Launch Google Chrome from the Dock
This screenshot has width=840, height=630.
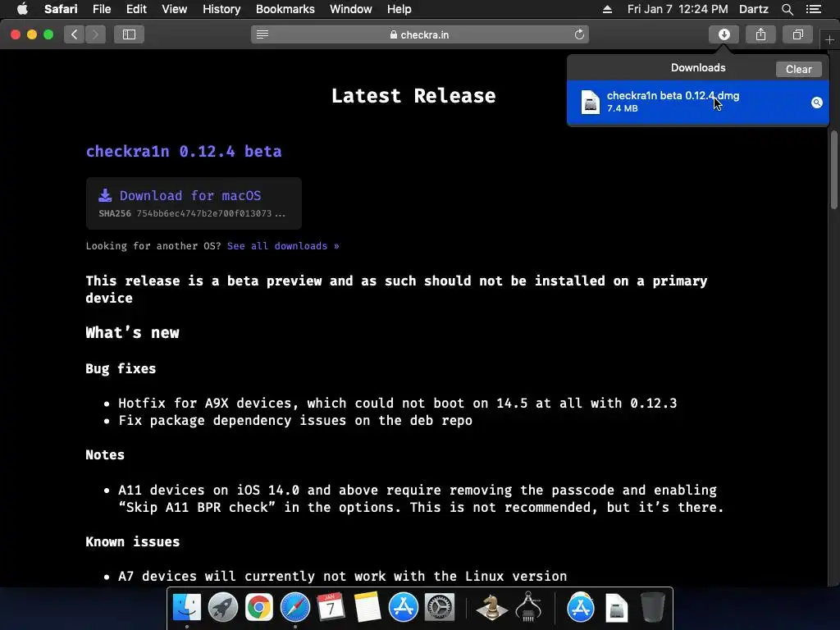[258, 607]
